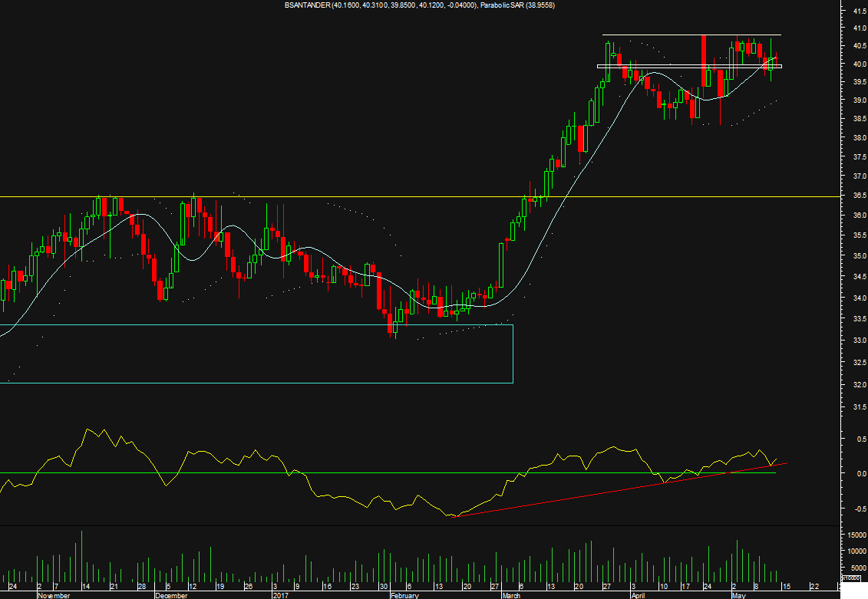This screenshot has width=868, height=599.
Task: Click the 41.5 price axis label
Action: pos(860,11)
